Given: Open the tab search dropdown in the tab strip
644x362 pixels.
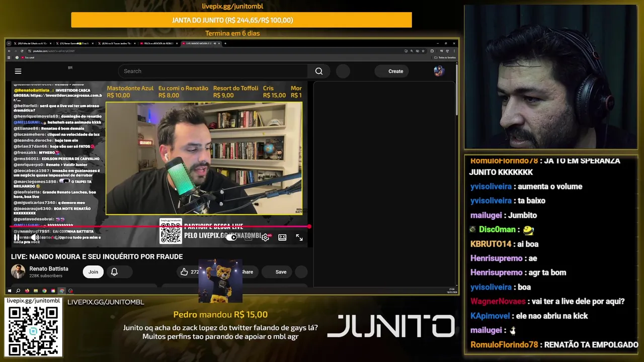Looking at the screenshot, I should (9, 43).
